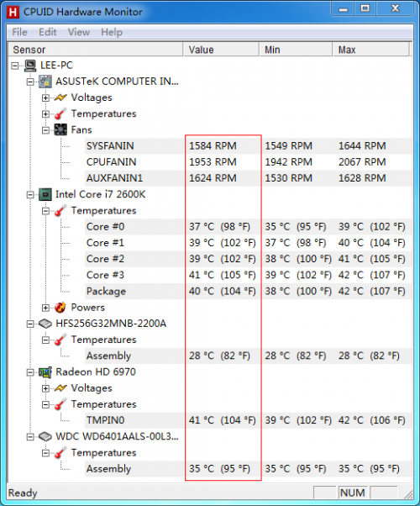This screenshot has width=420, height=506.
Task: Open the File menu
Action: point(19,32)
